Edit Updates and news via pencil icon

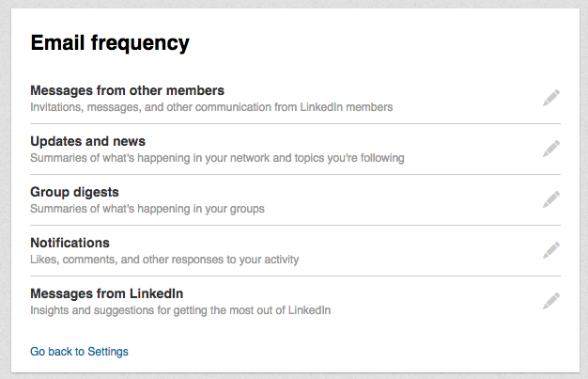point(551,149)
